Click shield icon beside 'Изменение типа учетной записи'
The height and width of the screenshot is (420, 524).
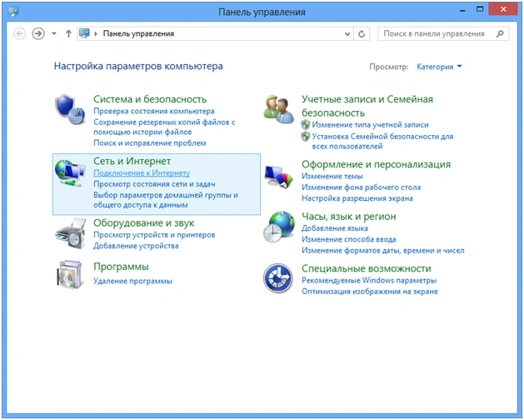[306, 125]
